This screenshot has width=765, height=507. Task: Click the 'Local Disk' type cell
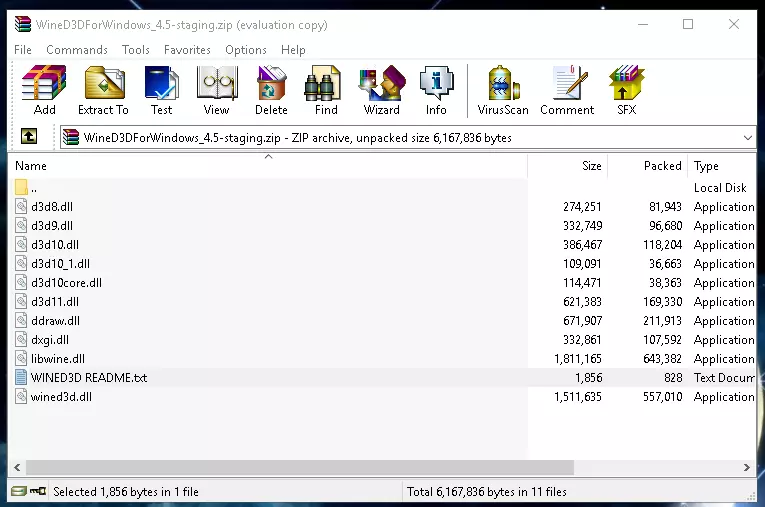pos(720,187)
